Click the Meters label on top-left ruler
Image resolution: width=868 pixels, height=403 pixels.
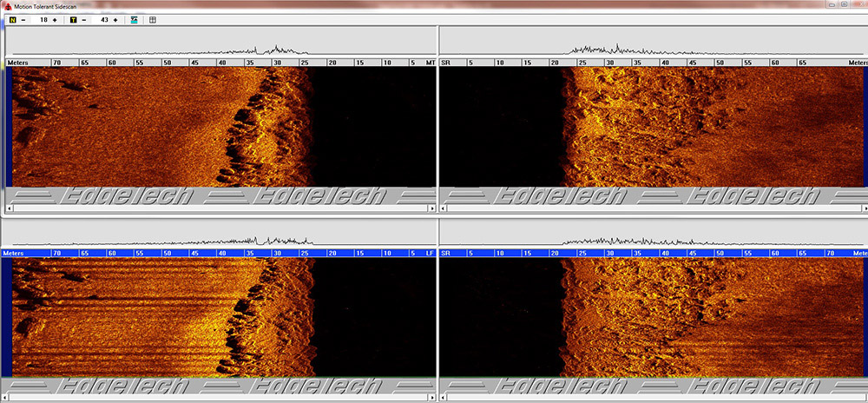[x=17, y=63]
